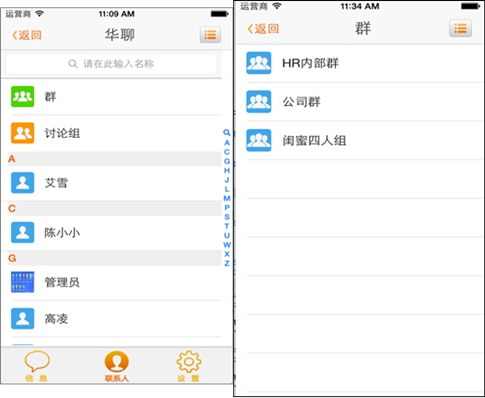Jump to letter H in index bar

227,171
